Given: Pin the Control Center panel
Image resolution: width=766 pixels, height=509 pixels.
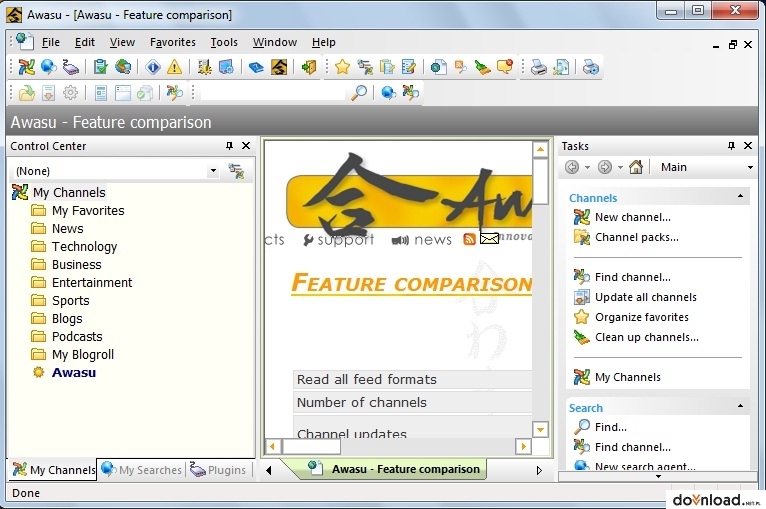Looking at the screenshot, I should pos(229,146).
